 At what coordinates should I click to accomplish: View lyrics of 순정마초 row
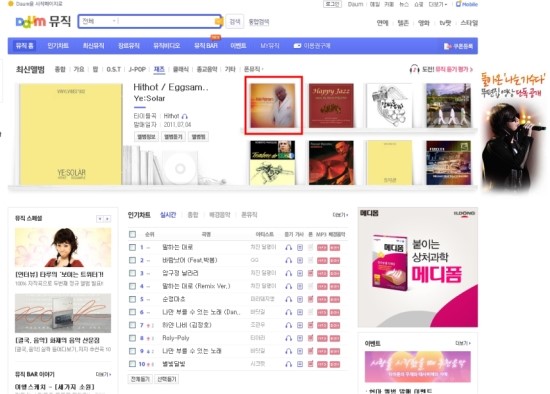point(300,299)
